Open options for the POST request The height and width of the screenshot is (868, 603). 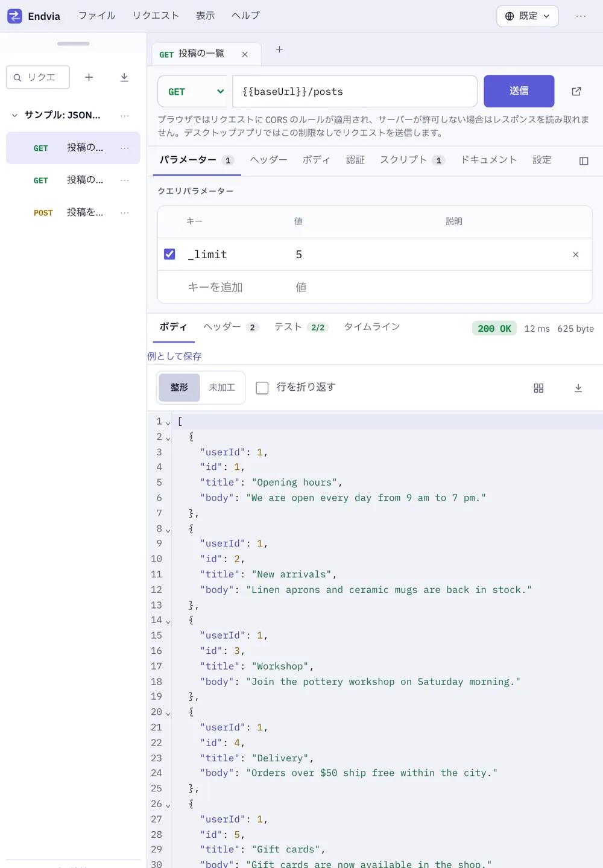pyautogui.click(x=125, y=212)
